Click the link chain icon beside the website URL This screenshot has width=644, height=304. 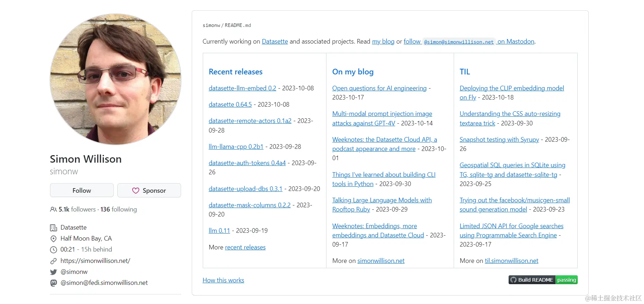pyautogui.click(x=54, y=261)
